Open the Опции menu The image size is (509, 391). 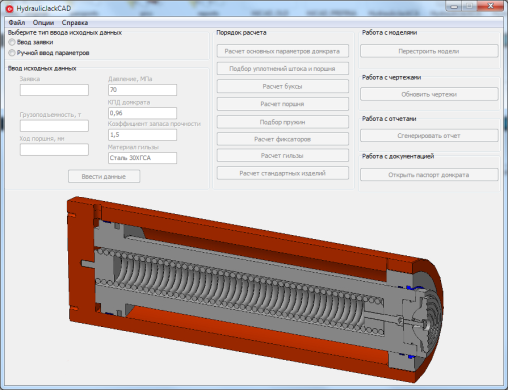pyautogui.click(x=43, y=23)
